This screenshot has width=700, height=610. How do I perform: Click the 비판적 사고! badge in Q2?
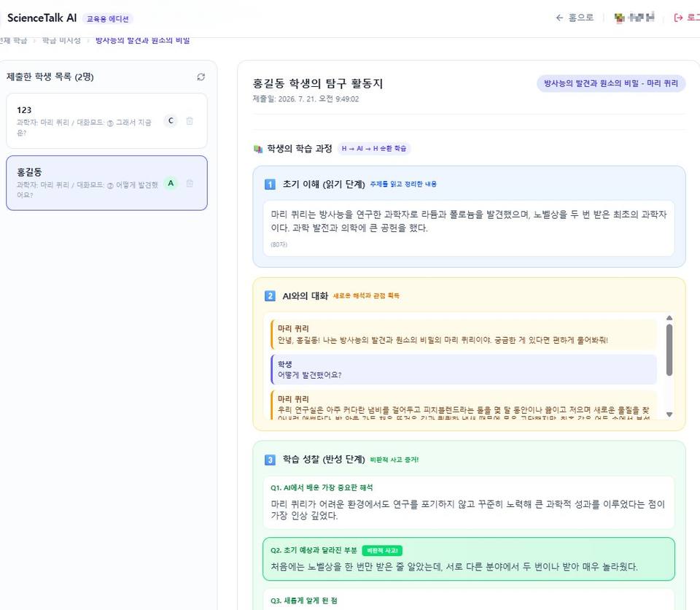(x=382, y=551)
